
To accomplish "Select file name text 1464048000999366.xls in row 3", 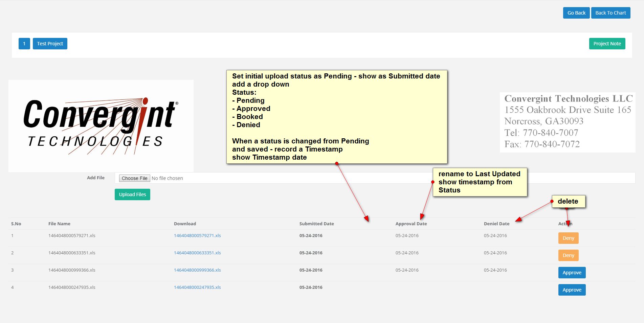I will point(72,270).
